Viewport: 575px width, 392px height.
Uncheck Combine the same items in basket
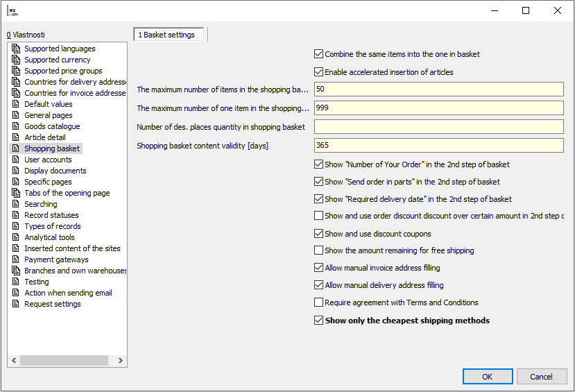tap(319, 54)
